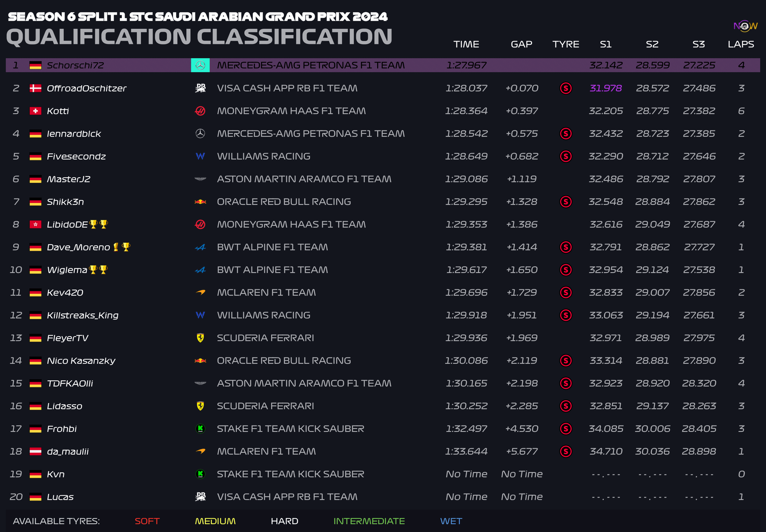This screenshot has height=532, width=766.
Task: Click the gap value +5.677
Action: [x=522, y=452]
